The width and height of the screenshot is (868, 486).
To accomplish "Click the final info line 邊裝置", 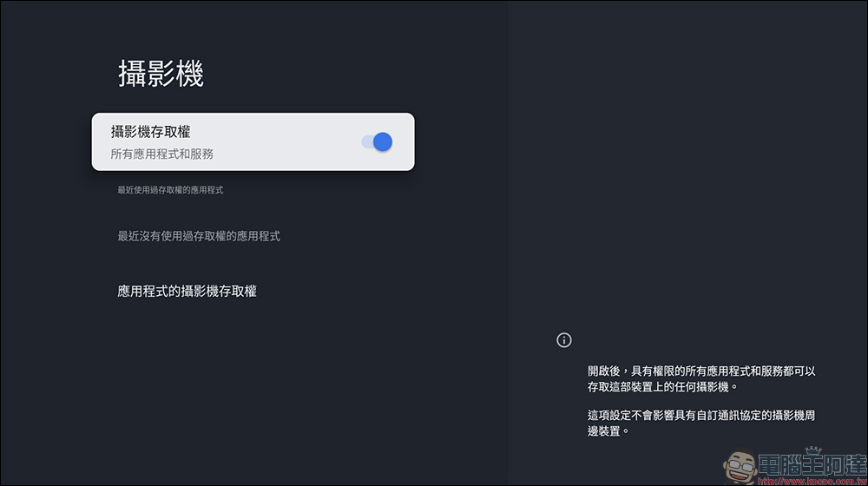I will pyautogui.click(x=608, y=430).
